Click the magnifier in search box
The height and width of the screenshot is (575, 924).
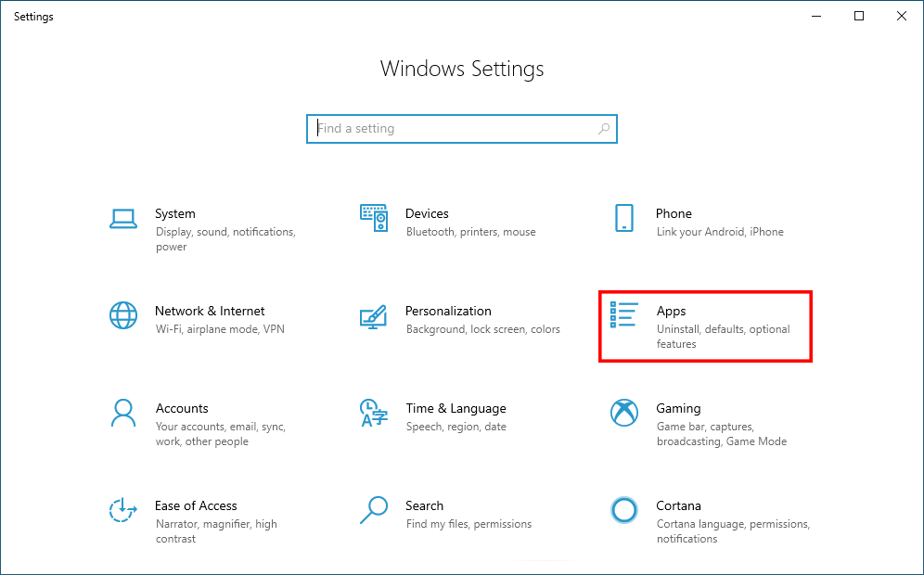[x=604, y=129]
